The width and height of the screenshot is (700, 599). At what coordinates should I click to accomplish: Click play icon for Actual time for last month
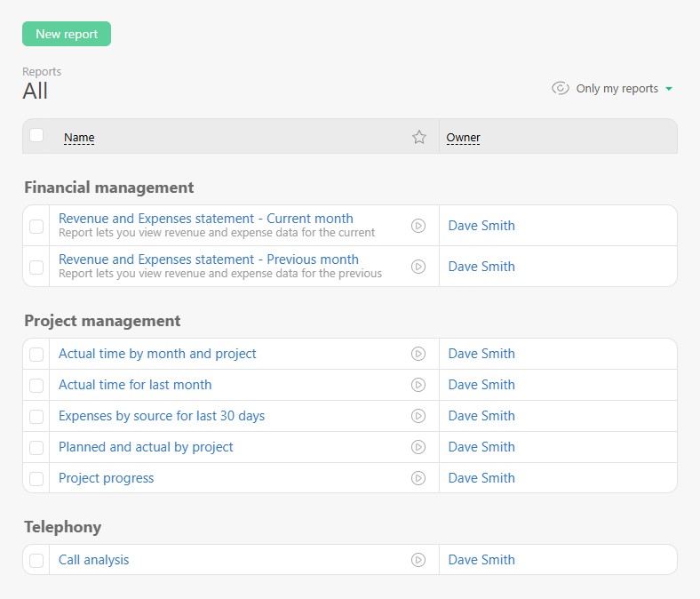418,385
